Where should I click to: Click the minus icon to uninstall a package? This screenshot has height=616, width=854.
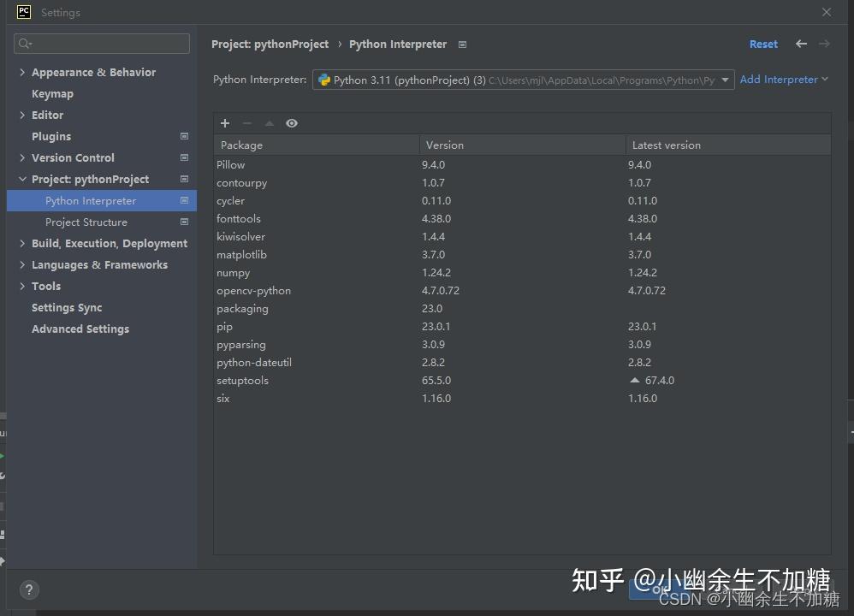[247, 123]
